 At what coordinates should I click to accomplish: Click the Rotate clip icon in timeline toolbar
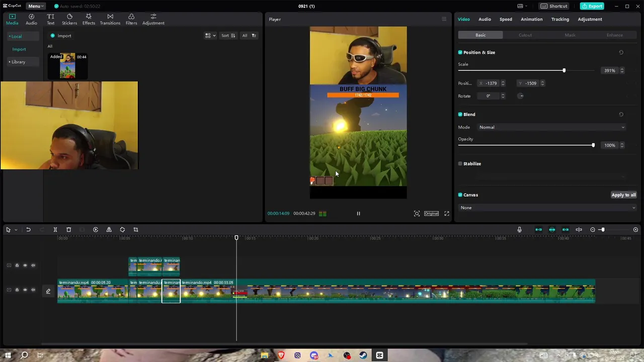122,230
